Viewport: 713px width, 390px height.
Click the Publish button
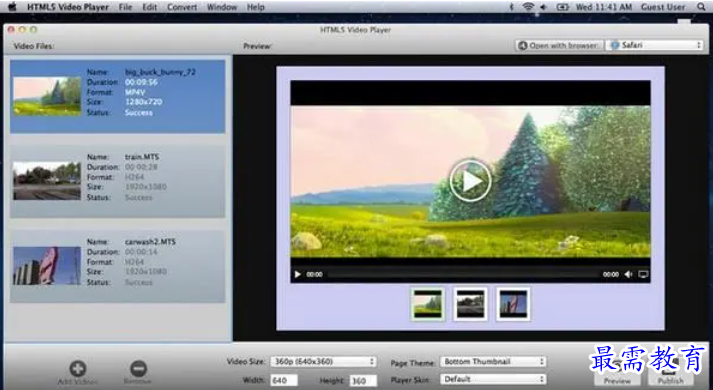point(671,373)
